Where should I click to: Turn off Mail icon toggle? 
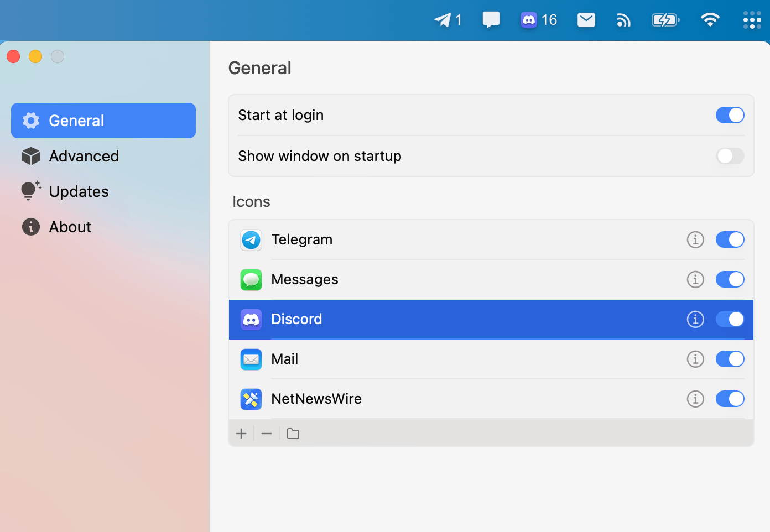click(x=730, y=359)
